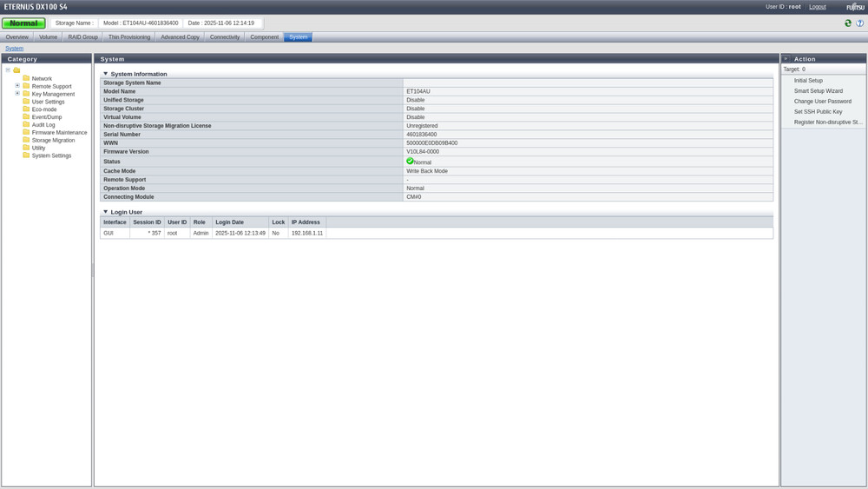
Task: Click the serial number 4601836400 value
Action: [x=421, y=135]
